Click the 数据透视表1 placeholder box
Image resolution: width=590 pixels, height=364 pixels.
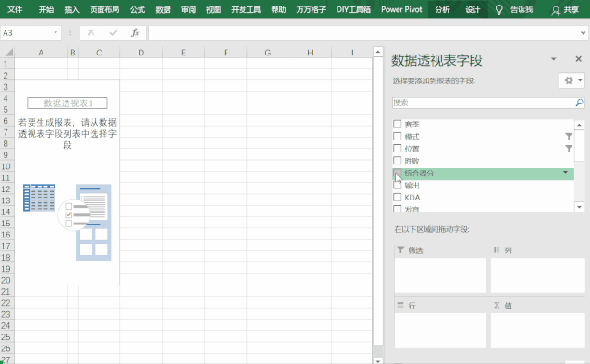68,103
